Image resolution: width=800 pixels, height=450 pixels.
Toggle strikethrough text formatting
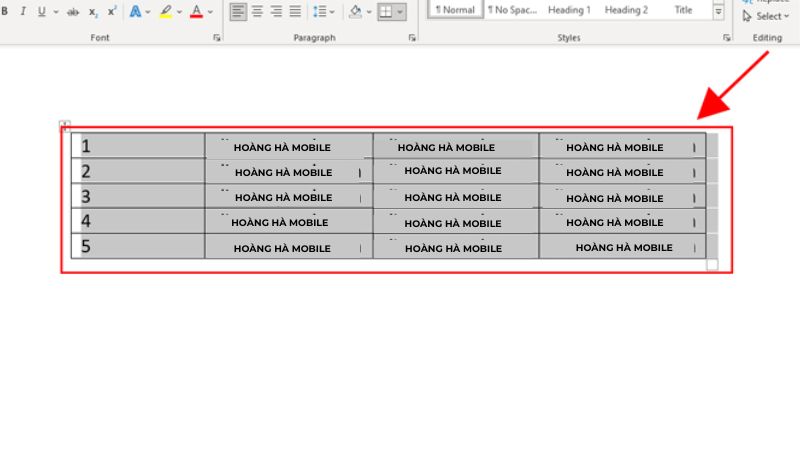click(x=73, y=12)
